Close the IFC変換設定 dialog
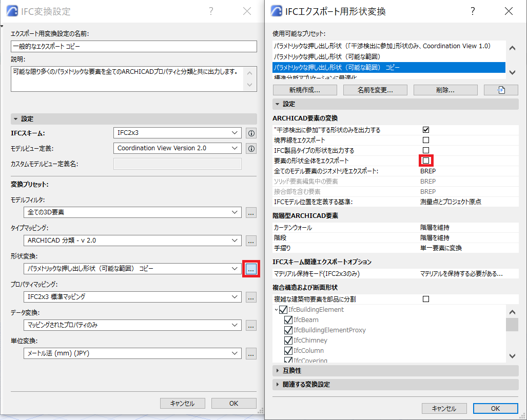527x420 pixels. (247, 11)
